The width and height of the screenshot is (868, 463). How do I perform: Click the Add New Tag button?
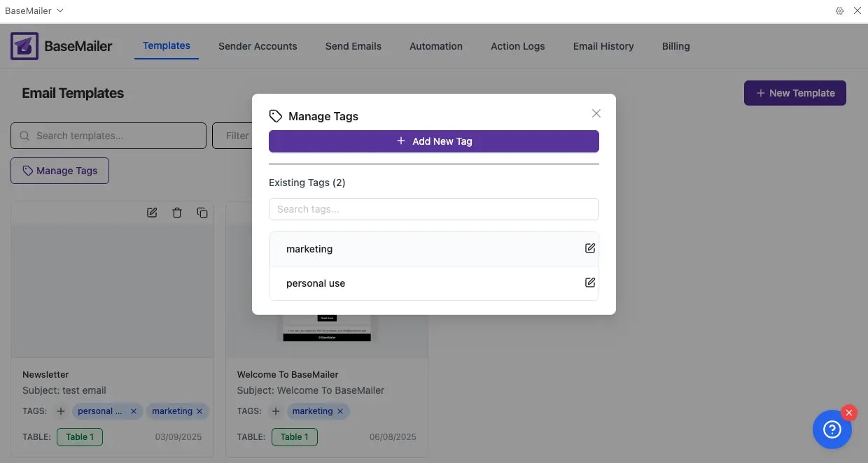point(433,141)
